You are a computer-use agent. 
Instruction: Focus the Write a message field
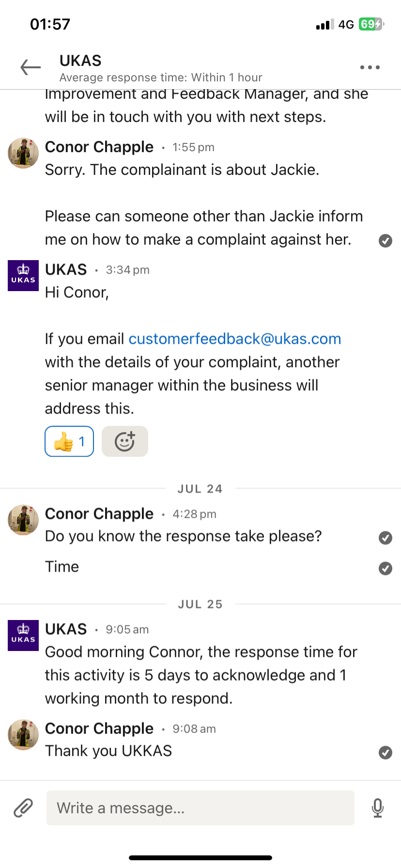[200, 808]
